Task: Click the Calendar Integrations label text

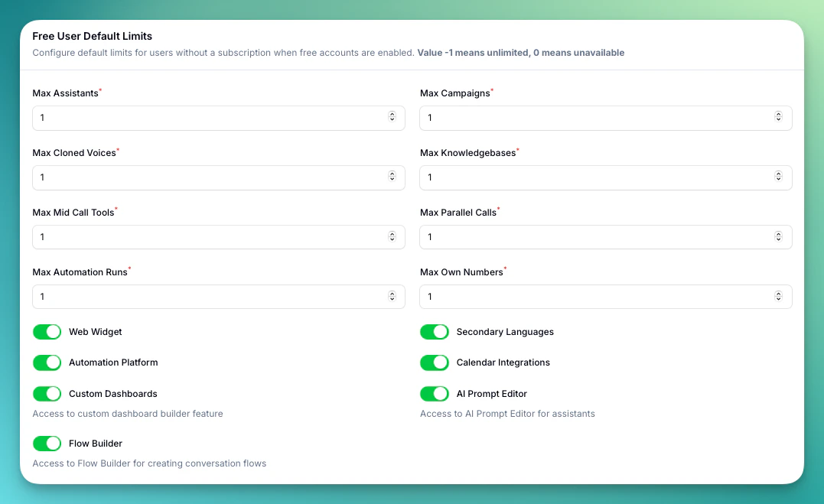Action: click(503, 363)
